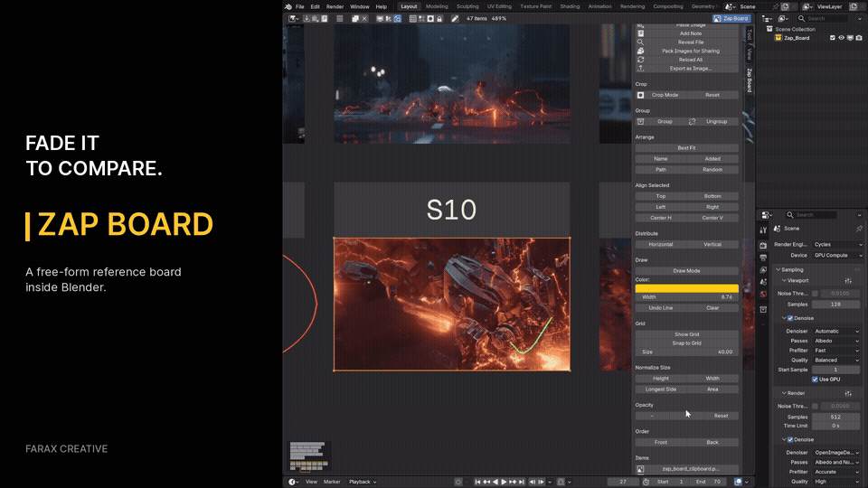Click the yellow draw Color swatch
868x488 pixels.
(686, 288)
